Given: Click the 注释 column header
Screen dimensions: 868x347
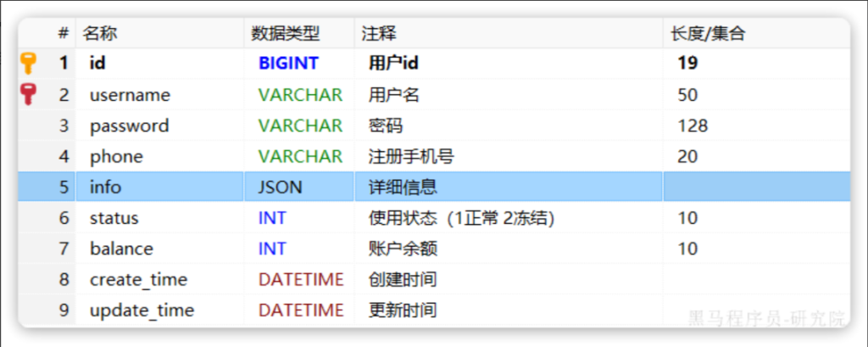Looking at the screenshot, I should [379, 33].
